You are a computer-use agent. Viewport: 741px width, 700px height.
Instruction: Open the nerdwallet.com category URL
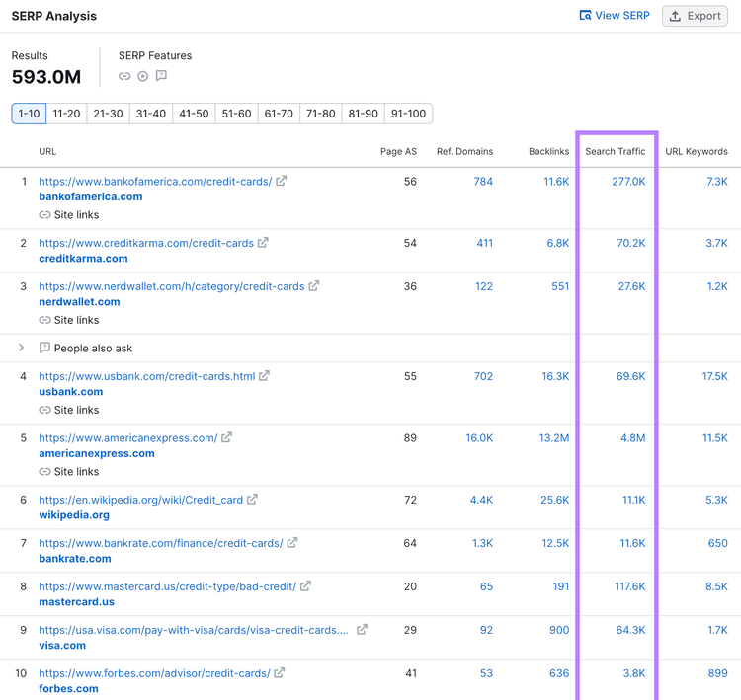click(x=172, y=286)
